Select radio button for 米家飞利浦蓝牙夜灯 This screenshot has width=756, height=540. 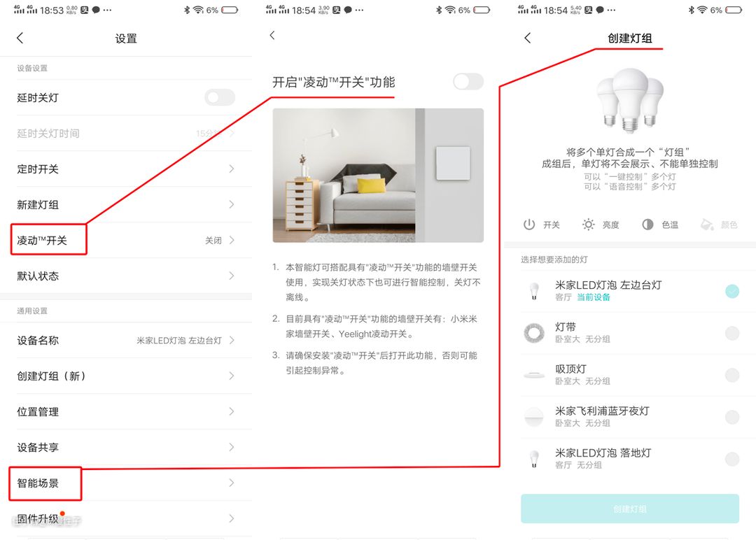click(x=732, y=418)
